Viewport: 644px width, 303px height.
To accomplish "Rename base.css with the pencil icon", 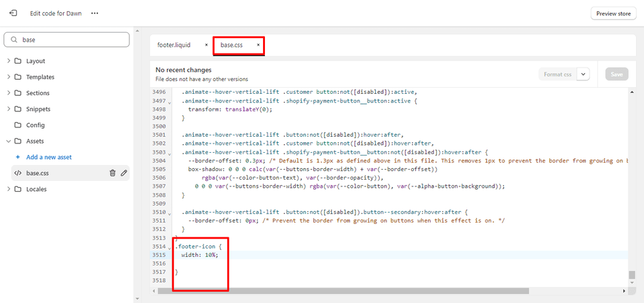I will pyautogui.click(x=123, y=173).
